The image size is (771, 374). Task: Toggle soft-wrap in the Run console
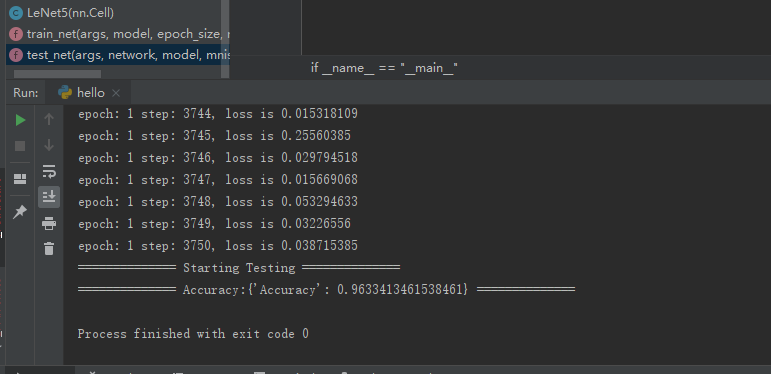tap(49, 171)
